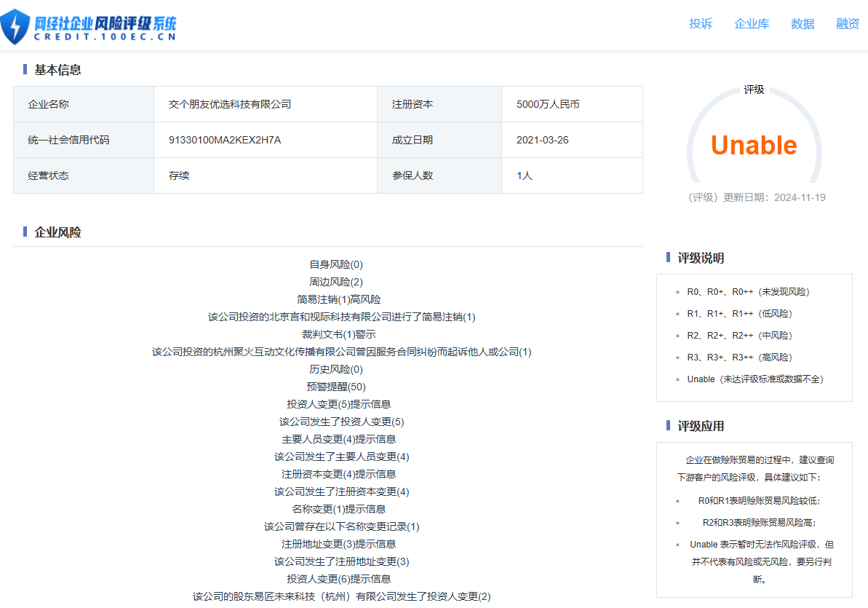The height and width of the screenshot is (608, 868).
Task: Click the 易匠未来科技 shareholder change line
Action: (x=341, y=596)
